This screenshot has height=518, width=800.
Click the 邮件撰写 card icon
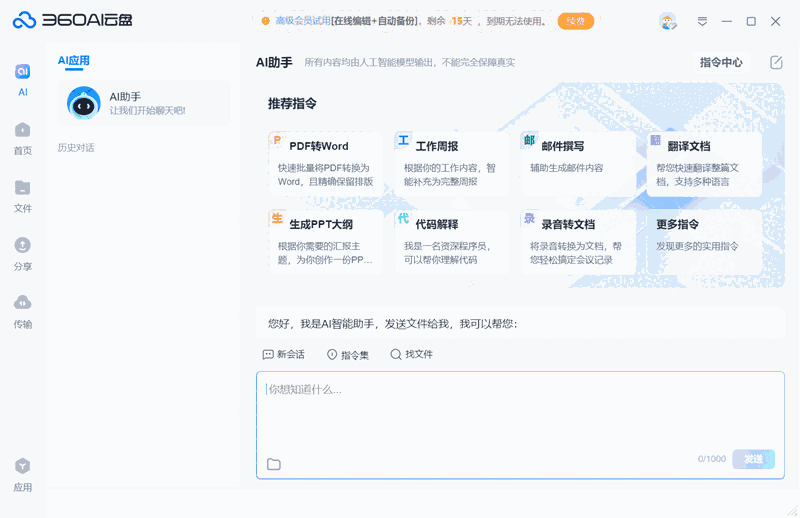529,140
